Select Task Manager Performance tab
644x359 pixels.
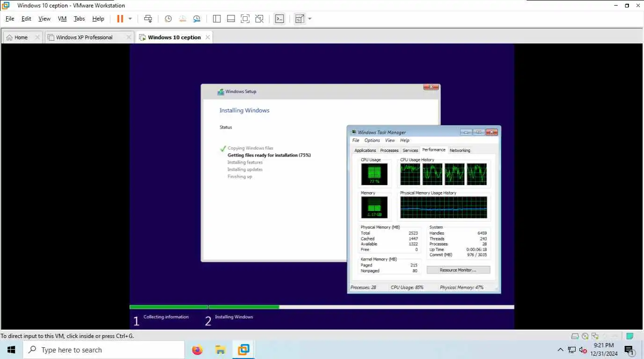(x=434, y=150)
